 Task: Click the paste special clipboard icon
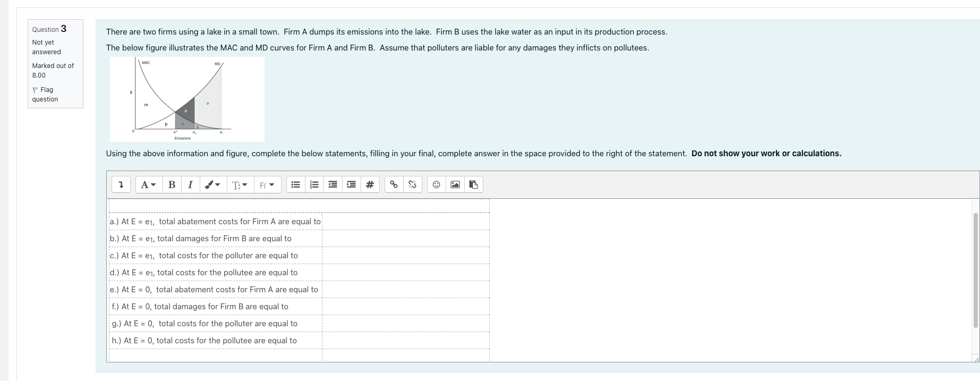(473, 184)
